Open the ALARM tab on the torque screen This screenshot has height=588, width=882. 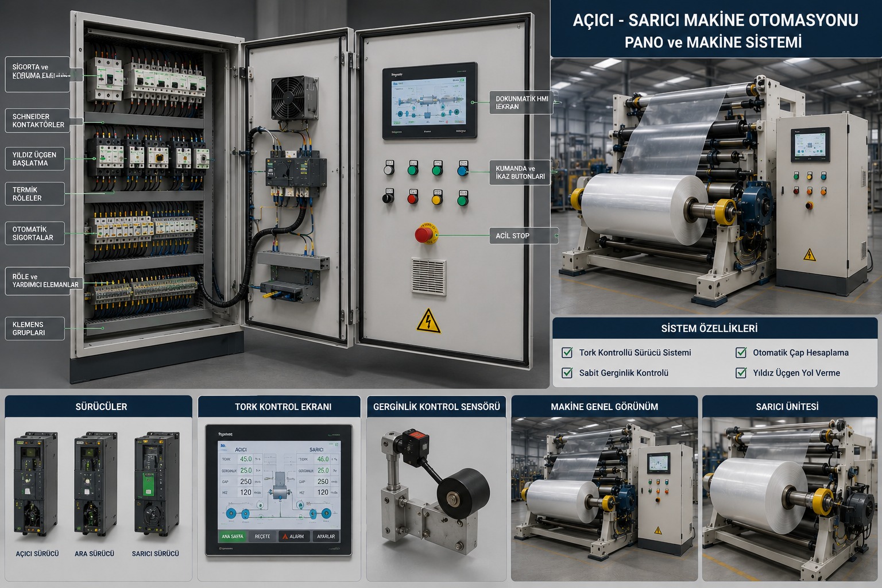point(294,536)
